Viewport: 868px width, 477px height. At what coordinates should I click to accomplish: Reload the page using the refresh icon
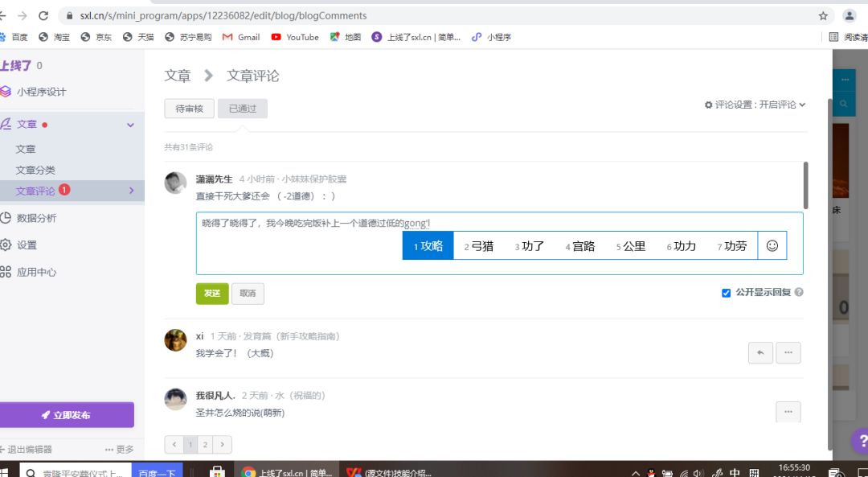pyautogui.click(x=43, y=16)
